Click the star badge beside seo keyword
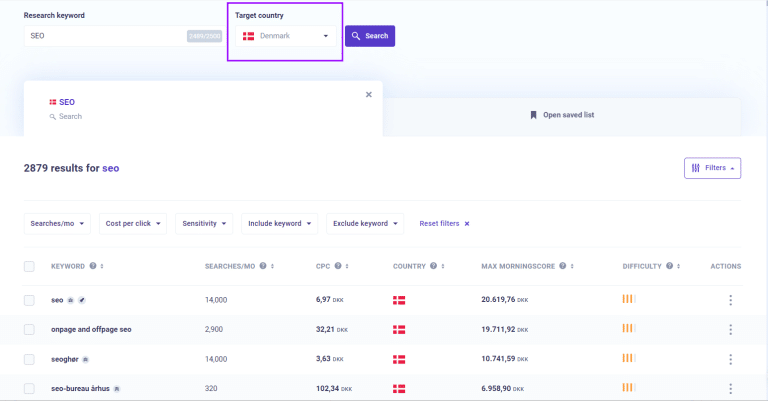 click(x=71, y=300)
